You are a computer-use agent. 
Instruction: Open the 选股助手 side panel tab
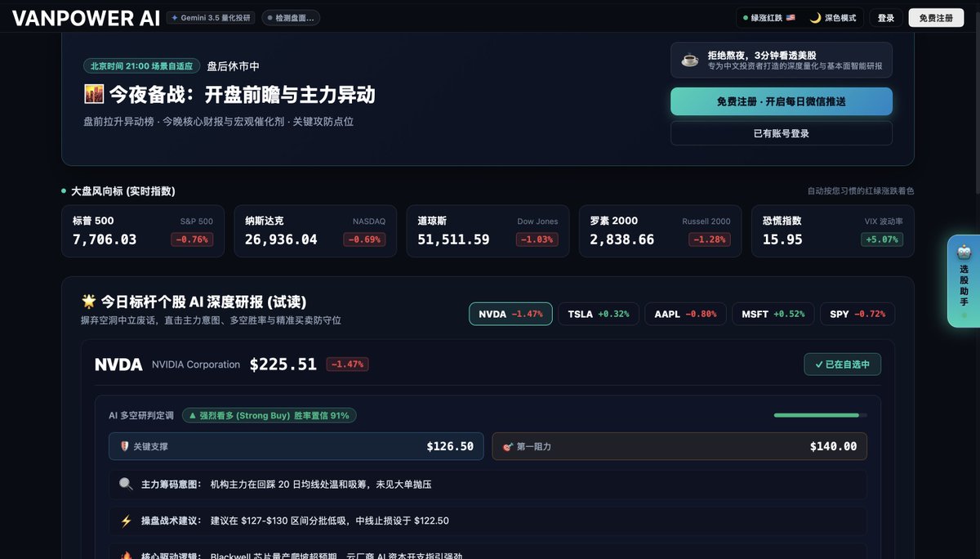pos(964,281)
